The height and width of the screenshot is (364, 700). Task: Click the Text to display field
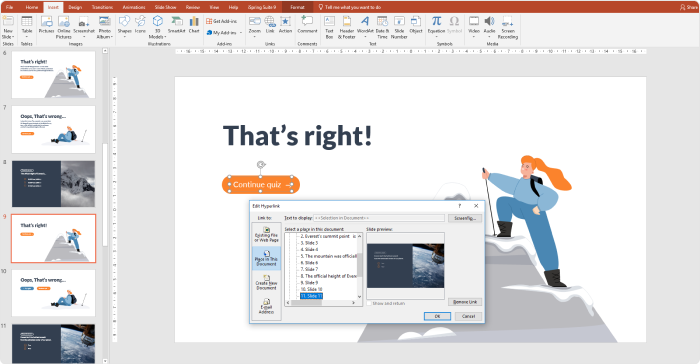click(379, 218)
